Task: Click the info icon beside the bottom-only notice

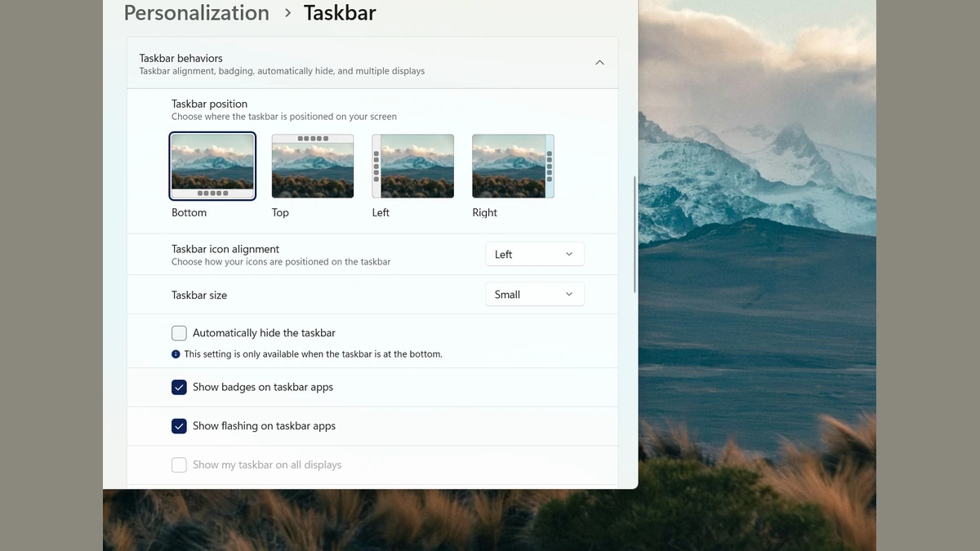Action: [176, 354]
